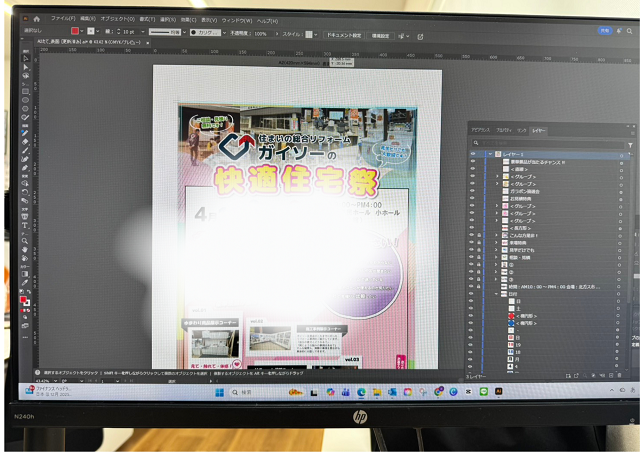Select the Type tool
This screenshot has width=640, height=452.
point(25,224)
